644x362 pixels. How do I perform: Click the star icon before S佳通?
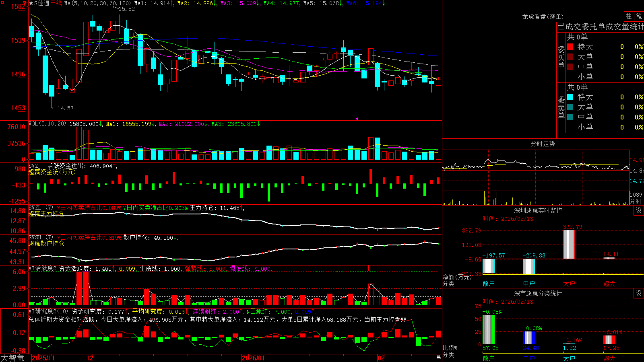click(x=31, y=3)
